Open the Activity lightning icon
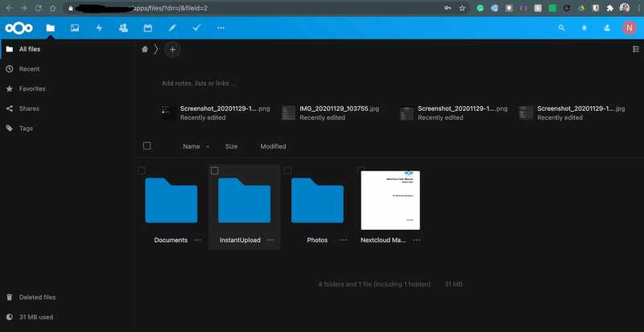 [x=99, y=27]
